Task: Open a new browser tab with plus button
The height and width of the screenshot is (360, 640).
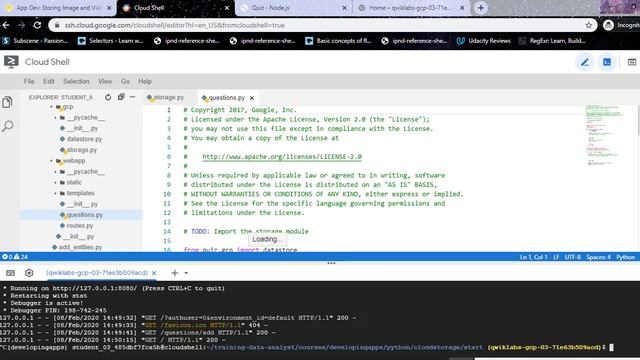Action: 481,8
